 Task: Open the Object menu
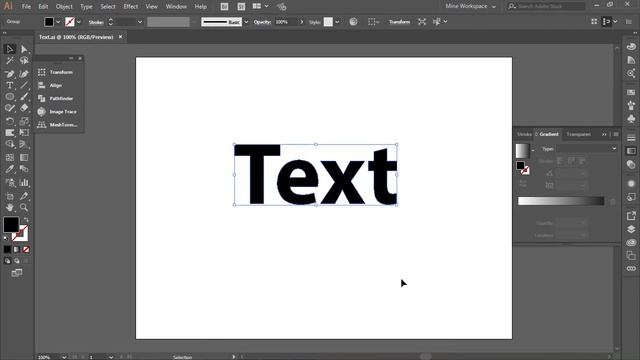(64, 7)
